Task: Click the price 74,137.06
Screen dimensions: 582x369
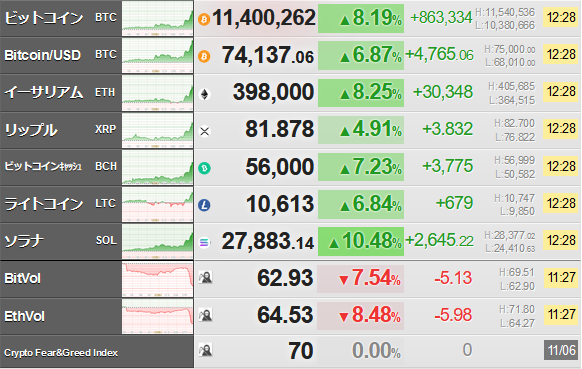Action: coord(268,55)
